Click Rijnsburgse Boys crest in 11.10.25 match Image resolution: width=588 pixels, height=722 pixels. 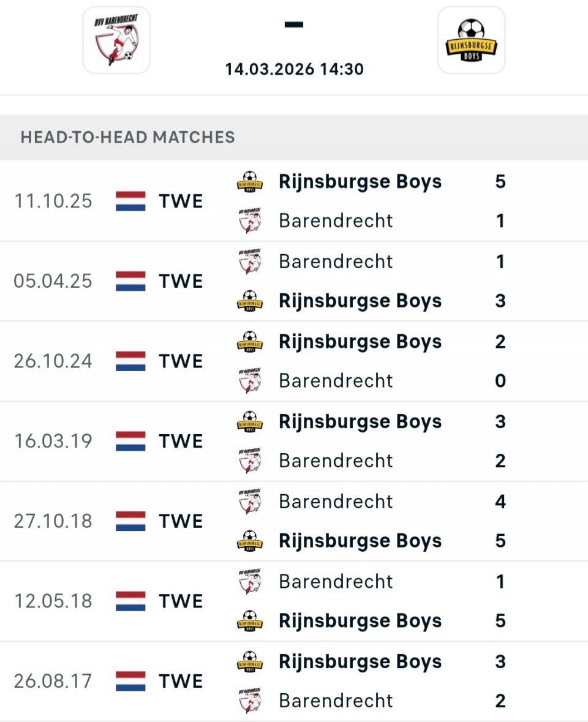tap(250, 182)
